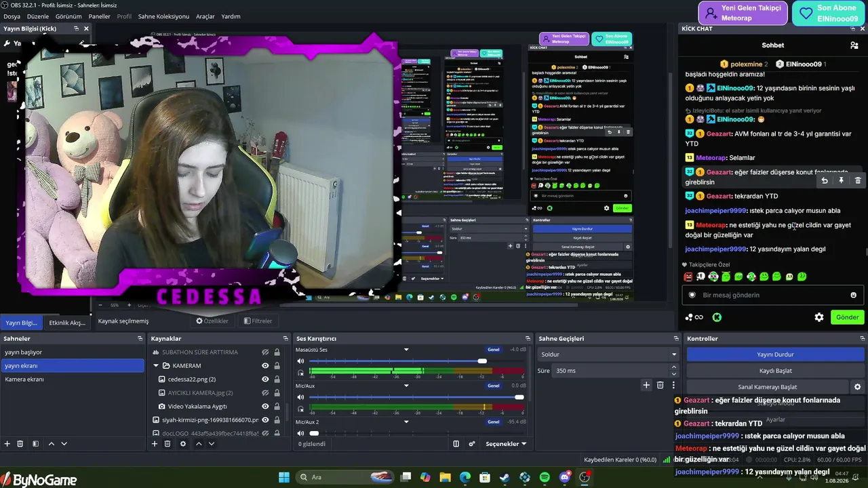Hide the KAMERAM group
Viewport: 868px width, 488px height.
266,366
